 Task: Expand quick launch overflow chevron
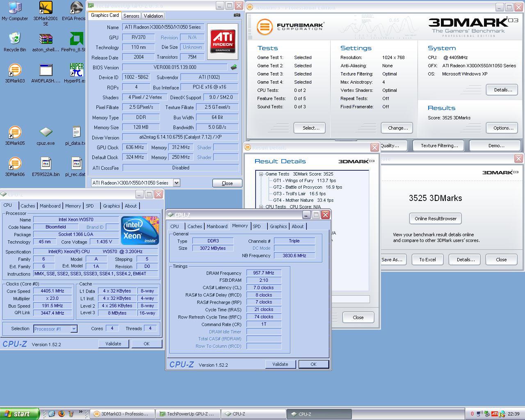click(x=80, y=412)
